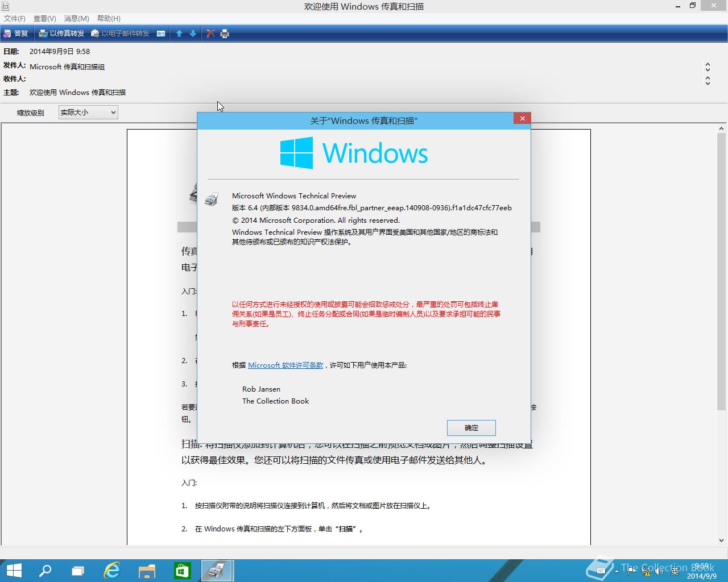
Task: Expand the sender field chevrons
Action: [x=708, y=67]
